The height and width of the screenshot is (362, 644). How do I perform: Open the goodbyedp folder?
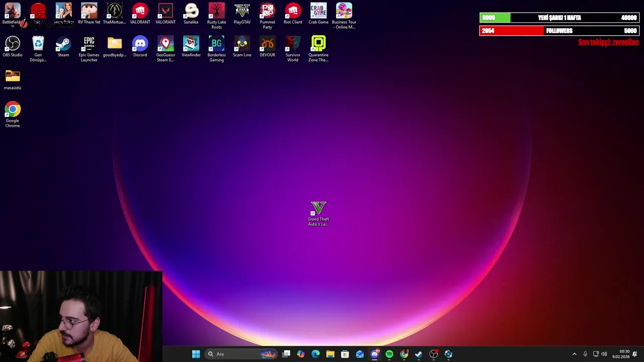click(x=114, y=47)
